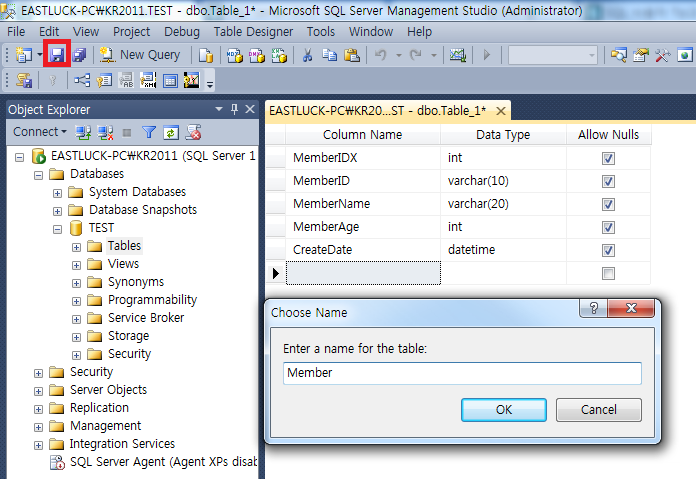Open the Window menu
The image size is (696, 479).
pyautogui.click(x=371, y=32)
